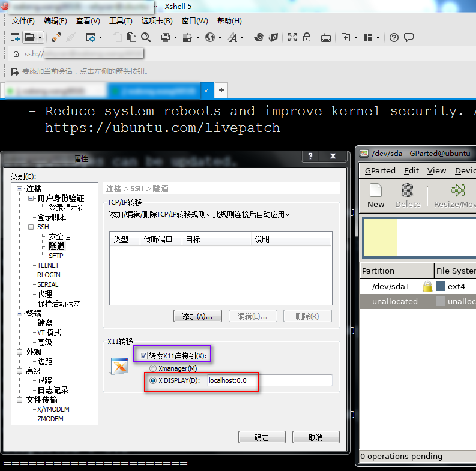Toggle the forward X11 connections checkbox
Viewport: 476px width, 471px height.
click(x=143, y=355)
